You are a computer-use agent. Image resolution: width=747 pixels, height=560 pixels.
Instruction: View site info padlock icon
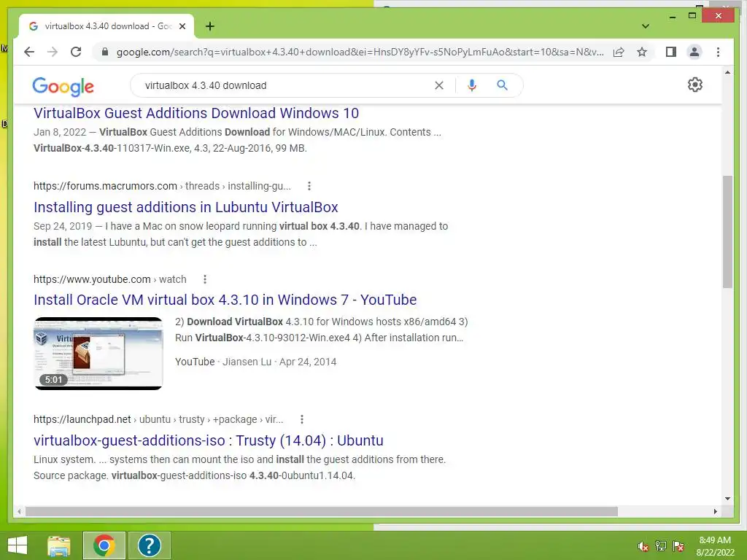(x=105, y=52)
